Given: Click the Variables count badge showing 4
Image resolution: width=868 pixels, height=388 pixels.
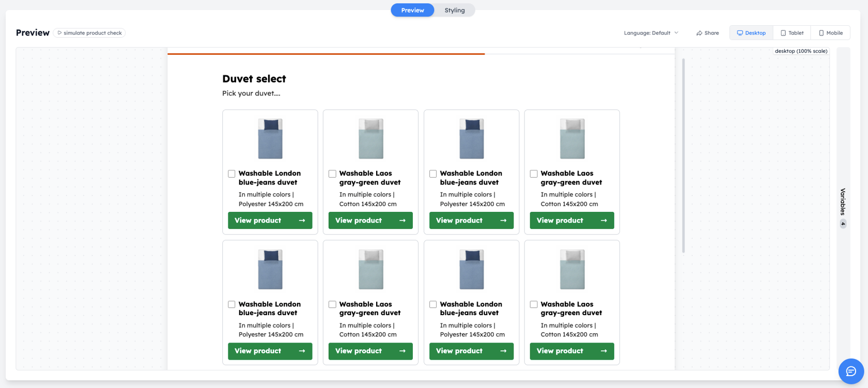Looking at the screenshot, I should click(x=843, y=224).
